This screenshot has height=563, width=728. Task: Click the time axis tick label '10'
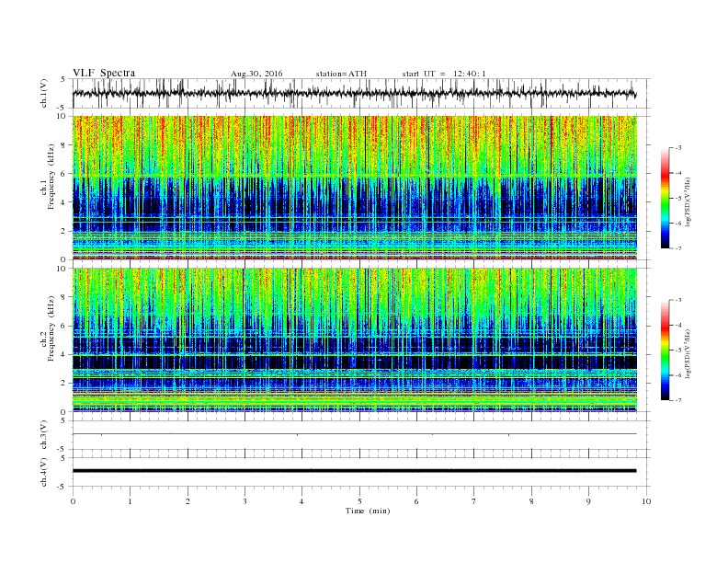tap(646, 501)
